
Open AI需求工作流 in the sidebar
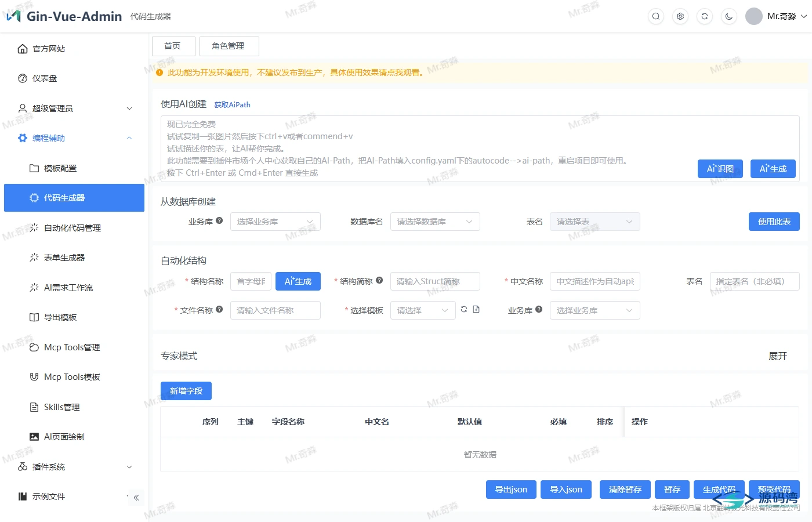(x=74, y=288)
